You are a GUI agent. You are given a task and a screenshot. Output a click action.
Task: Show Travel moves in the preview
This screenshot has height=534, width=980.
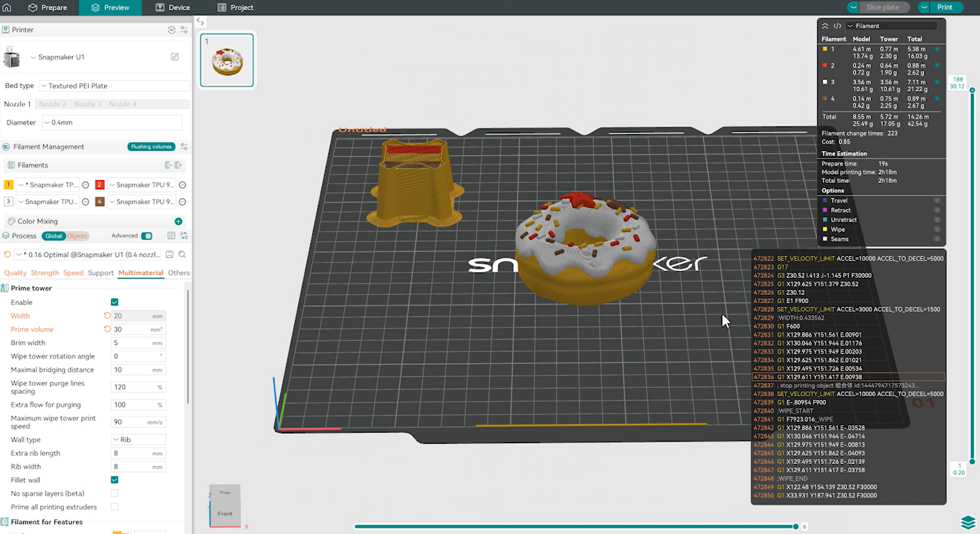(937, 201)
